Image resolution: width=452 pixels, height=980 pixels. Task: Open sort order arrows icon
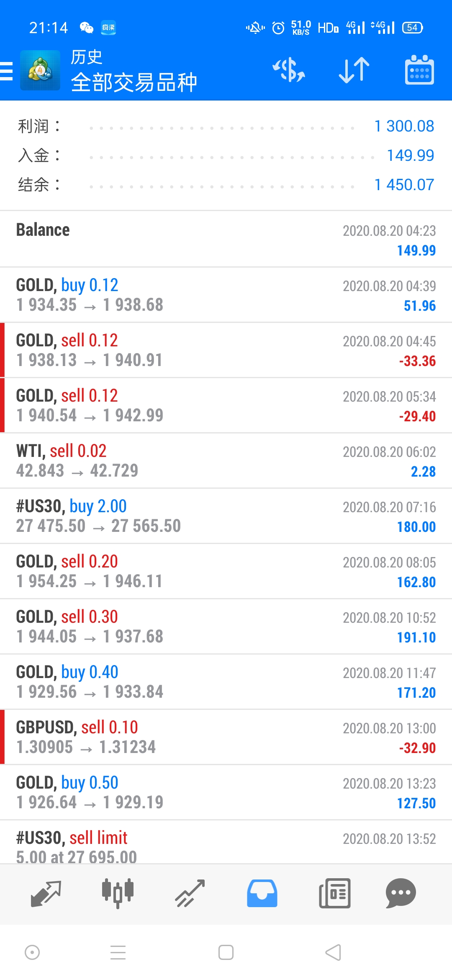pos(354,70)
